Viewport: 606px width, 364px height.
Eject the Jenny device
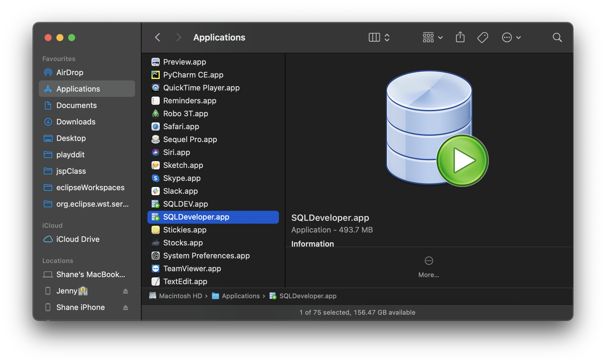tap(125, 291)
